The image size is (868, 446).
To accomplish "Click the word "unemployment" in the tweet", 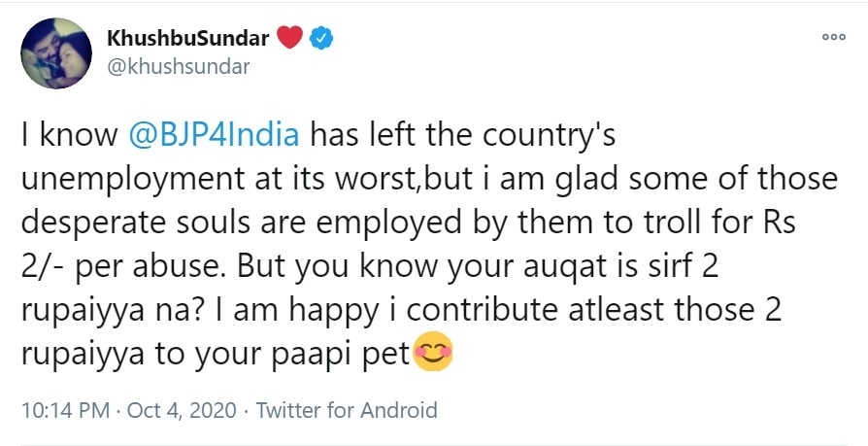I will [122, 179].
